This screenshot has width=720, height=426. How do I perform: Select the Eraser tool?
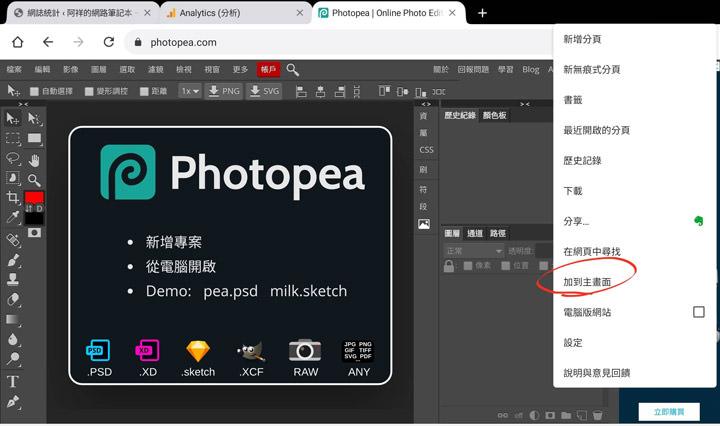pyautogui.click(x=12, y=299)
